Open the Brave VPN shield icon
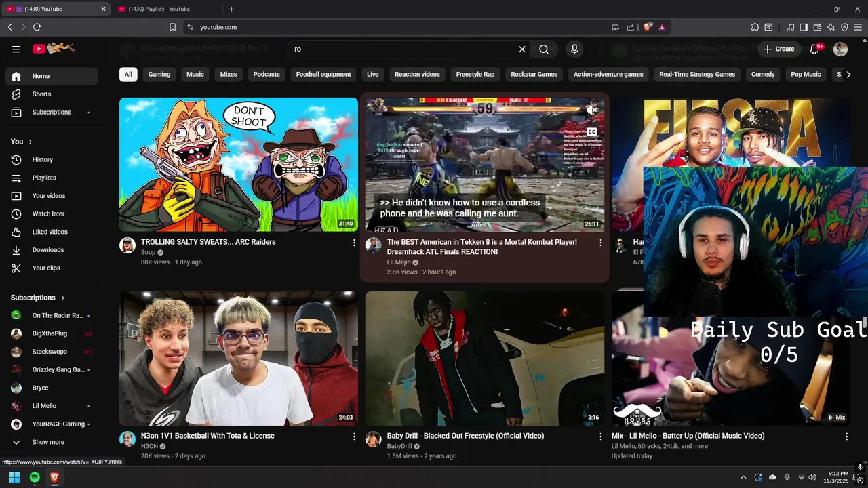The width and height of the screenshot is (868, 488). [x=844, y=27]
